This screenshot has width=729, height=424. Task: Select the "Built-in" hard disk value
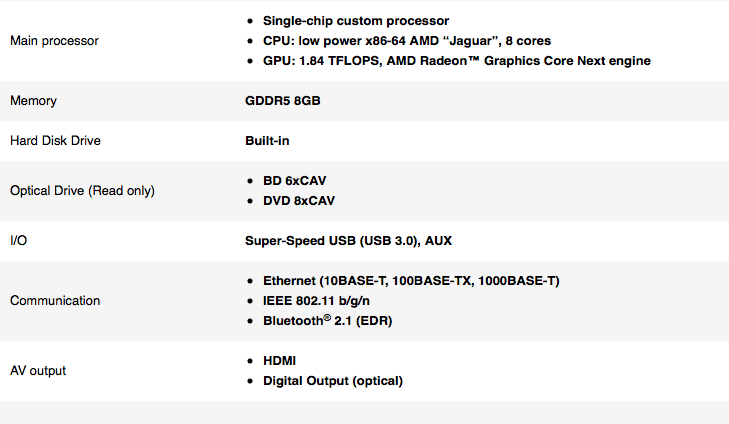(267, 141)
